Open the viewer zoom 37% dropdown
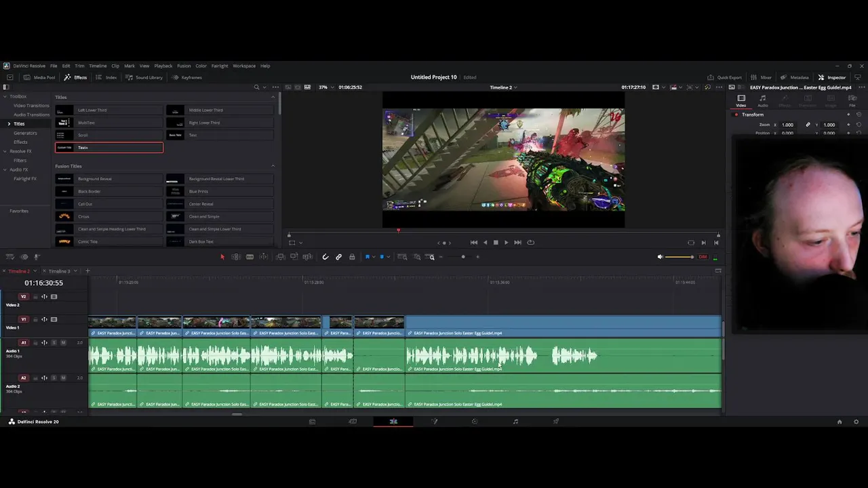The width and height of the screenshot is (868, 488). [x=326, y=87]
